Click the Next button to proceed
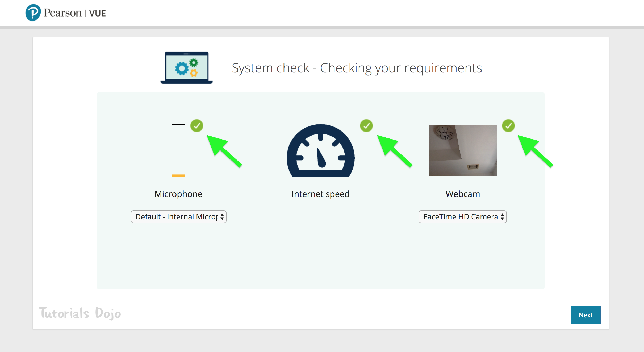The width and height of the screenshot is (644, 352). 586,315
